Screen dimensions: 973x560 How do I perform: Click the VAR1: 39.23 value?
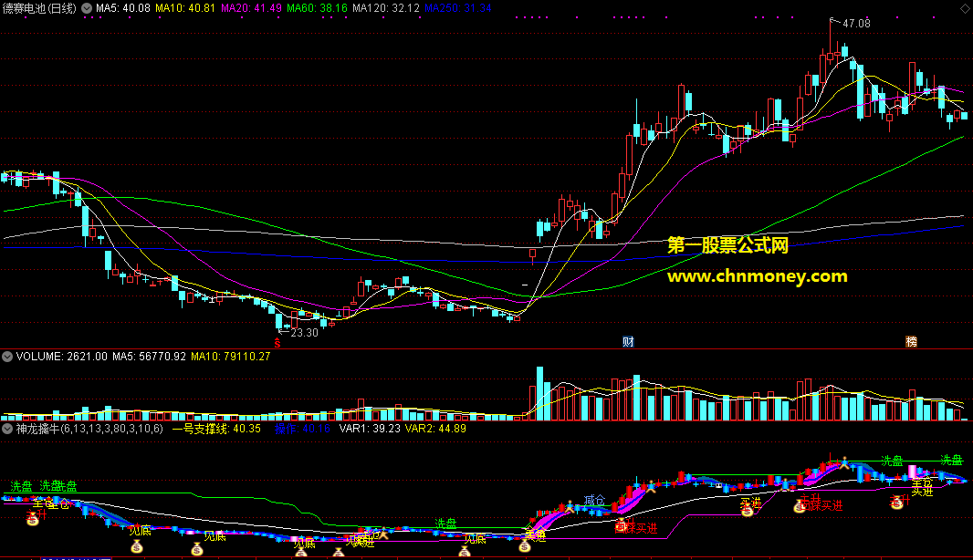tap(370, 429)
